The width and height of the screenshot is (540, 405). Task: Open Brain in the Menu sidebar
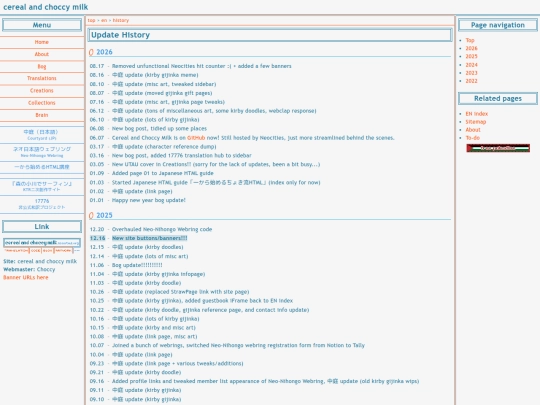click(42, 115)
